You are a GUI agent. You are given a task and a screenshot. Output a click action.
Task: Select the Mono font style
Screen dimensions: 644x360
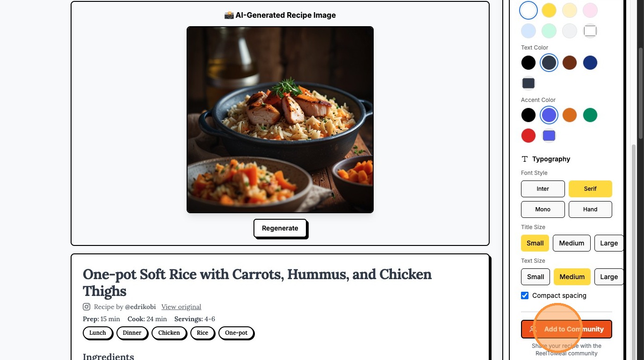pos(543,209)
